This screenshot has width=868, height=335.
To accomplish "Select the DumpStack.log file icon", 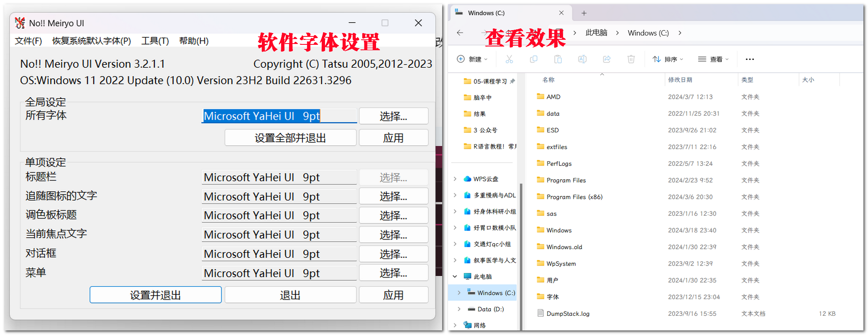I will pyautogui.click(x=540, y=313).
